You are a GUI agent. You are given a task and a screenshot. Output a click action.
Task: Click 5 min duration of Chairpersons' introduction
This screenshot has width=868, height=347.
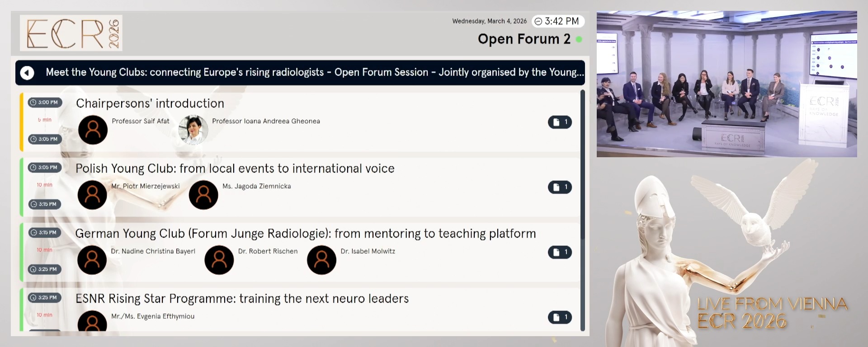tap(45, 120)
